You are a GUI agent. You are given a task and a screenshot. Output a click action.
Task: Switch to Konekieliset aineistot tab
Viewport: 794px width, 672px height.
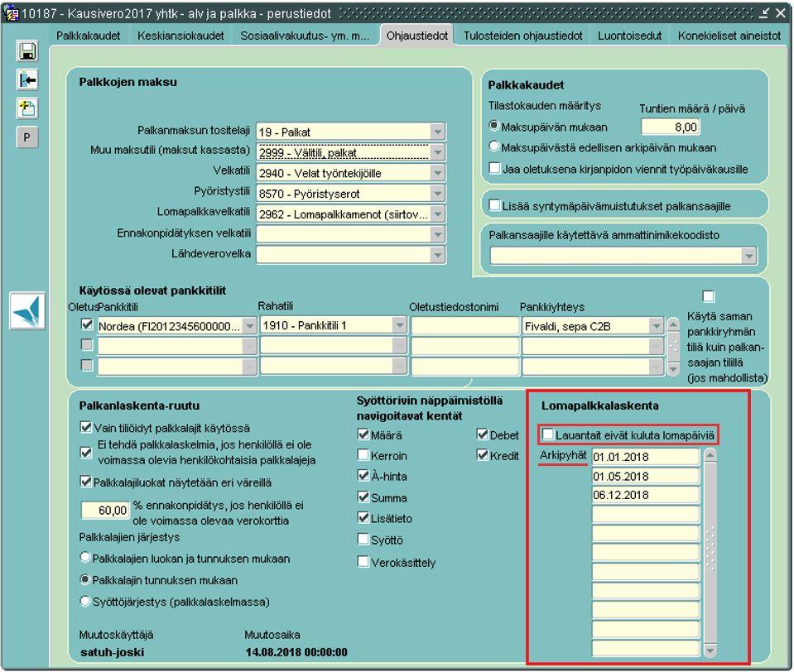[x=729, y=36]
